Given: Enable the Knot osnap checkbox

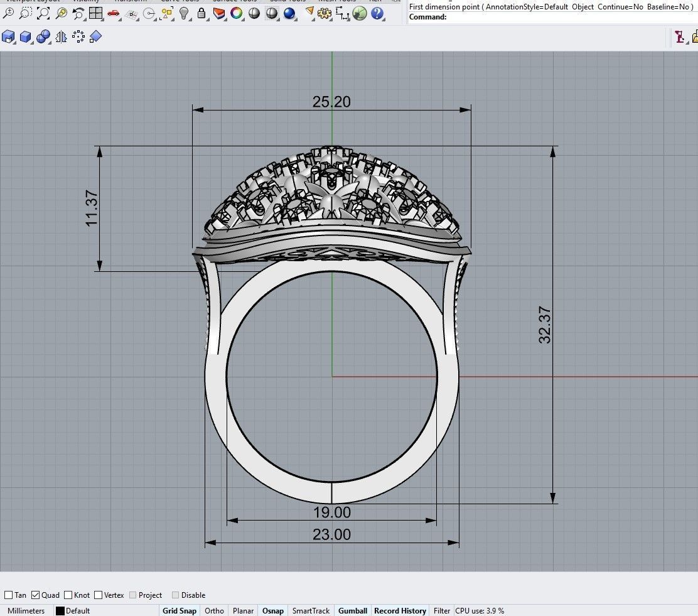Looking at the screenshot, I should pyautogui.click(x=68, y=595).
